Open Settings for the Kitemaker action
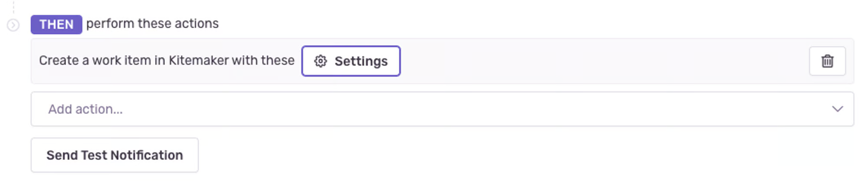The width and height of the screenshot is (868, 188). (351, 61)
